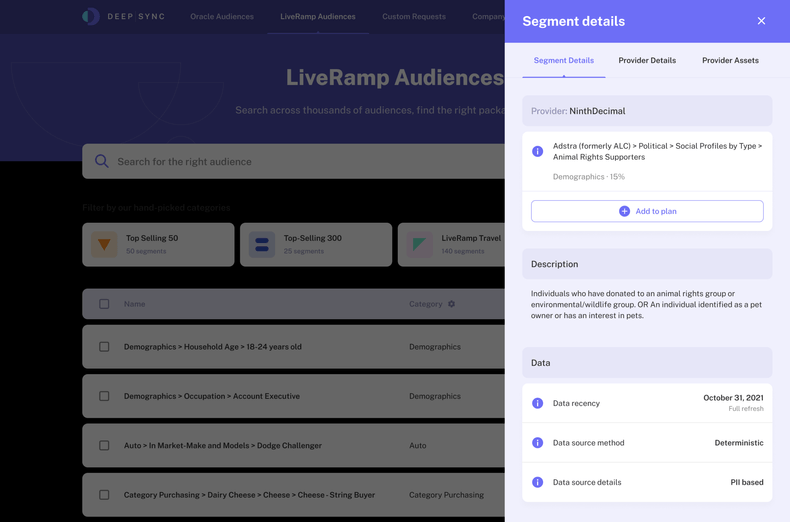Open the Category column filter
Screen dimensions: 790x522
click(452, 304)
